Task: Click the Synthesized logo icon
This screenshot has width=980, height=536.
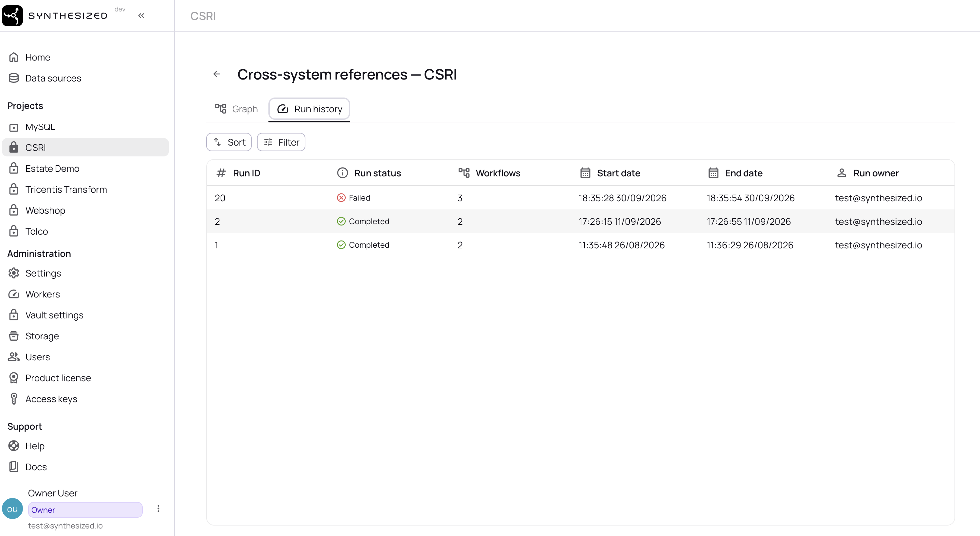Action: pyautogui.click(x=12, y=16)
